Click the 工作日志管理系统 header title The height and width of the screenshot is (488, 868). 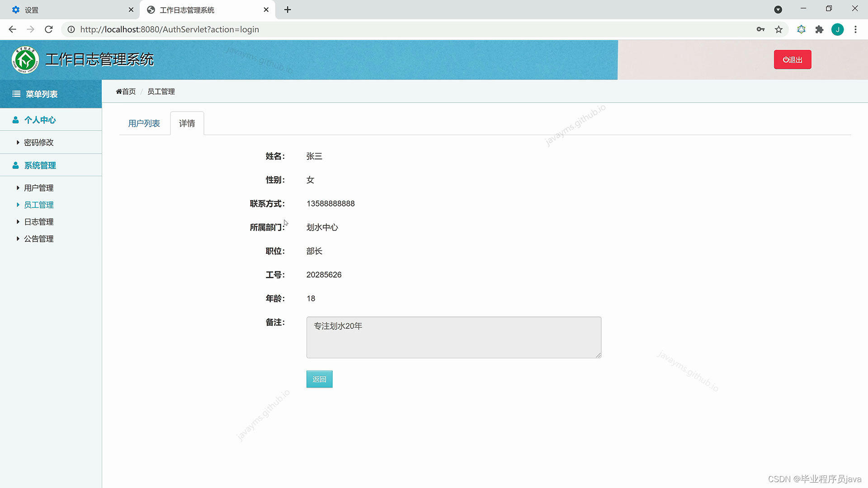click(x=99, y=60)
